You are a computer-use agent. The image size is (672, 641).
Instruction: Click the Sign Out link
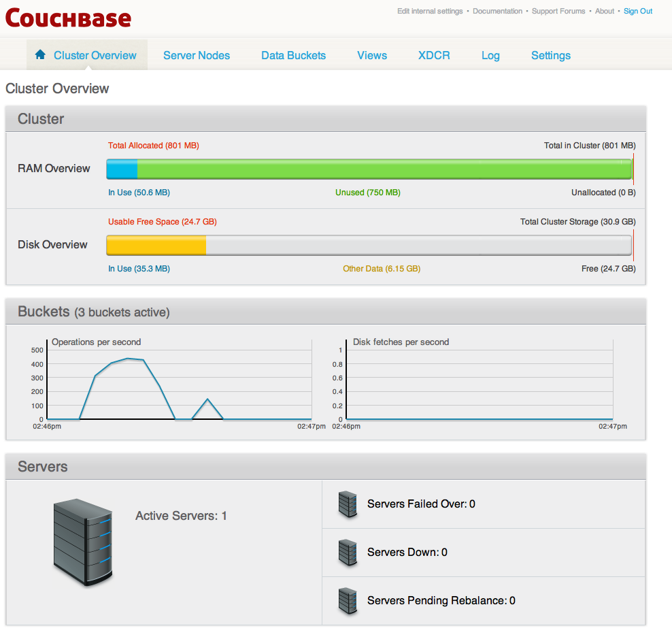click(x=637, y=11)
